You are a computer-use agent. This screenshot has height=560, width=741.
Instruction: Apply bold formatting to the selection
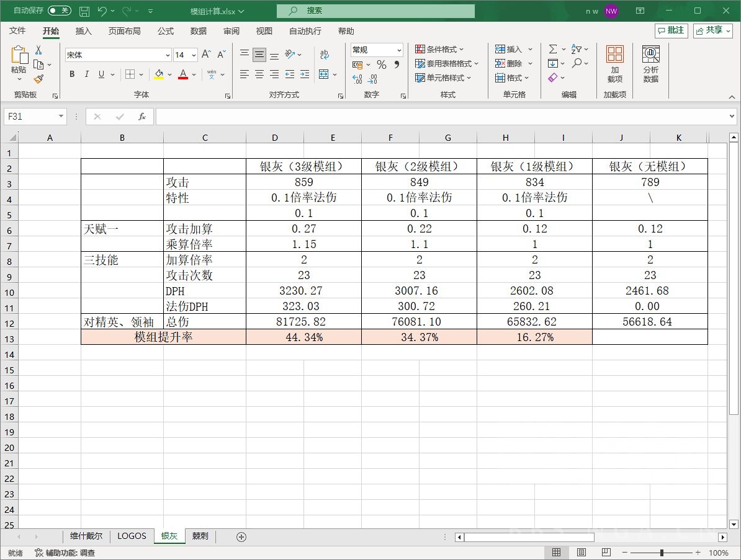click(72, 74)
